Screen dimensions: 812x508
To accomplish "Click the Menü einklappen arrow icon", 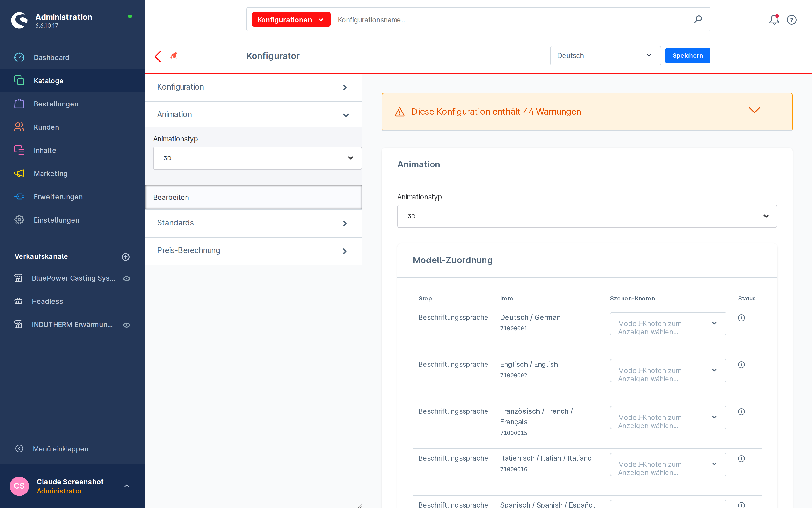I will pyautogui.click(x=19, y=448).
